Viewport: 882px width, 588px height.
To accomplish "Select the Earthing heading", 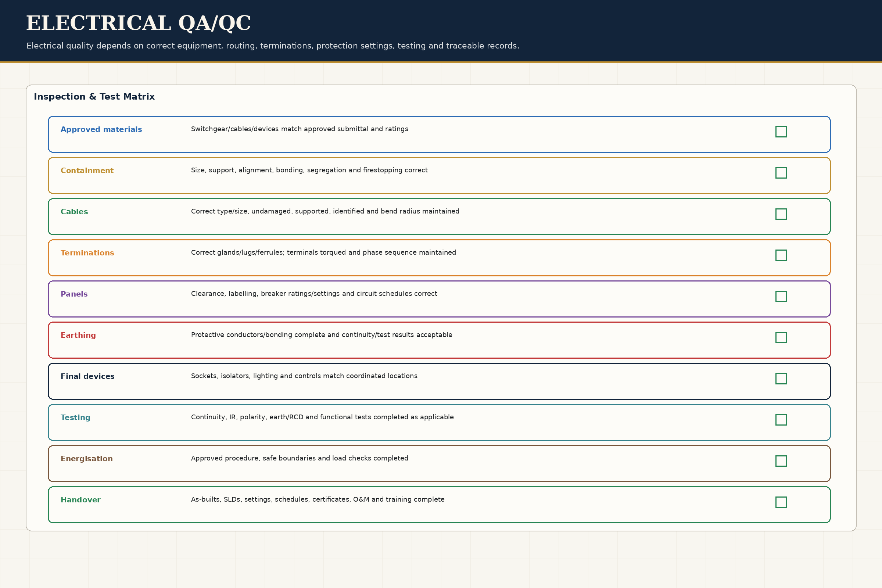I will [78, 335].
